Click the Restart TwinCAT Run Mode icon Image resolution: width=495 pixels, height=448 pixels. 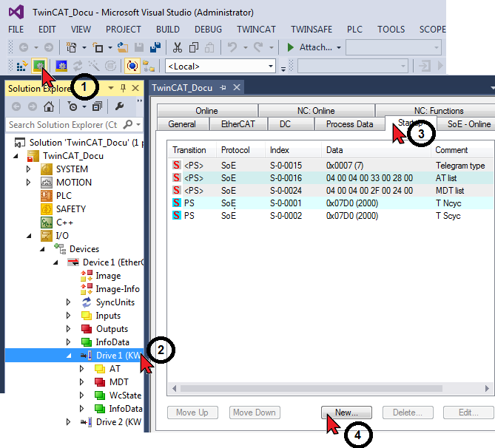pyautogui.click(x=39, y=66)
